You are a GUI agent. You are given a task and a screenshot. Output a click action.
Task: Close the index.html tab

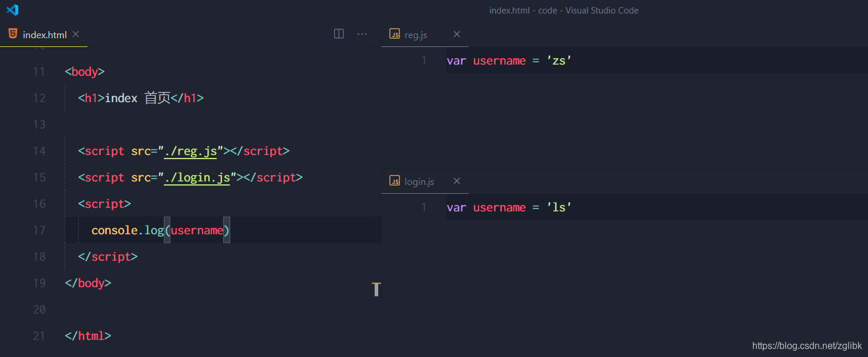(76, 34)
